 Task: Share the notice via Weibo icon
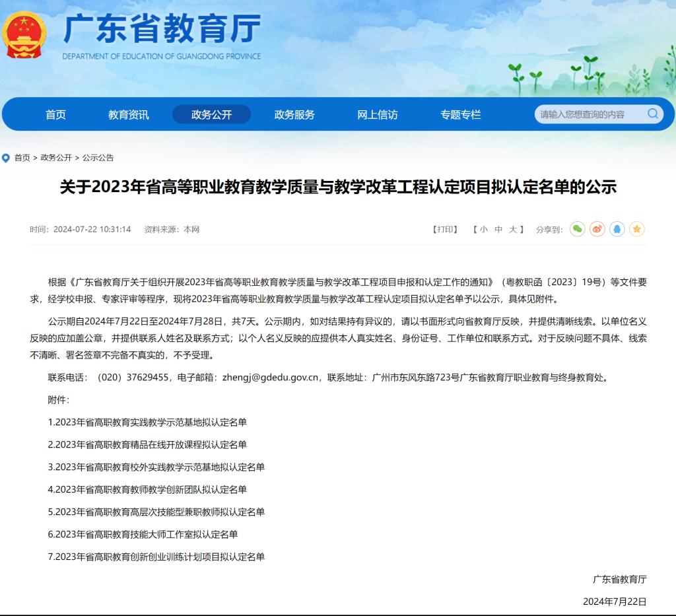597,229
